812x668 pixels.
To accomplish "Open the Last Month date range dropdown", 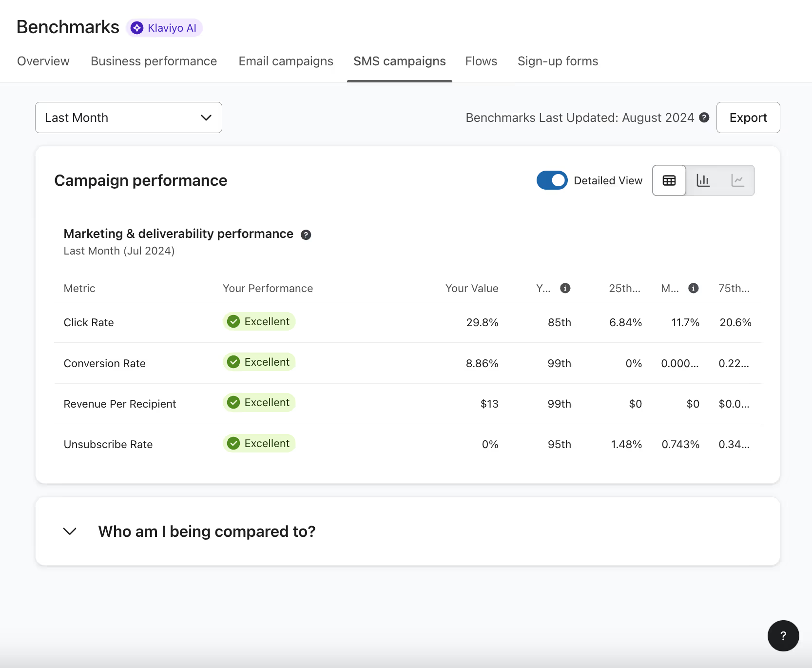I will [x=129, y=118].
